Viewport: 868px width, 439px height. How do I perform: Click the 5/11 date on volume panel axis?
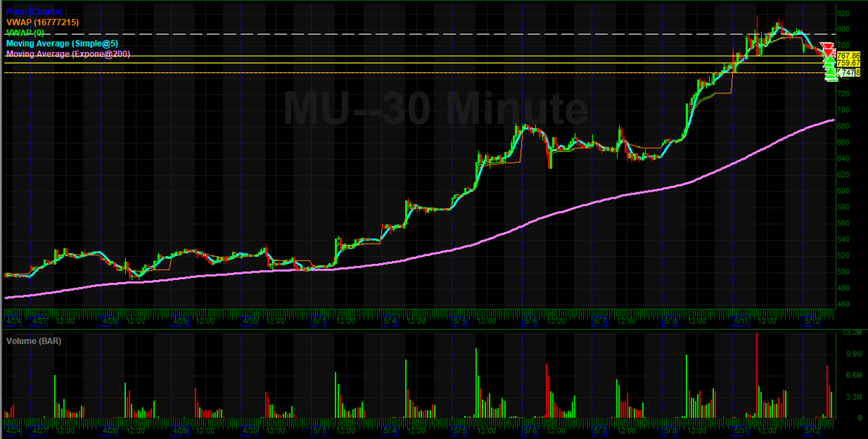pyautogui.click(x=741, y=430)
